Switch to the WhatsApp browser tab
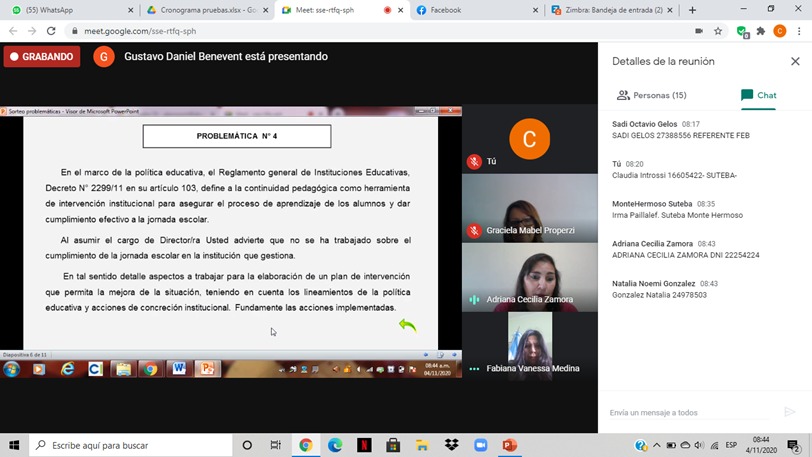This screenshot has height=457, width=812. pos(65,10)
